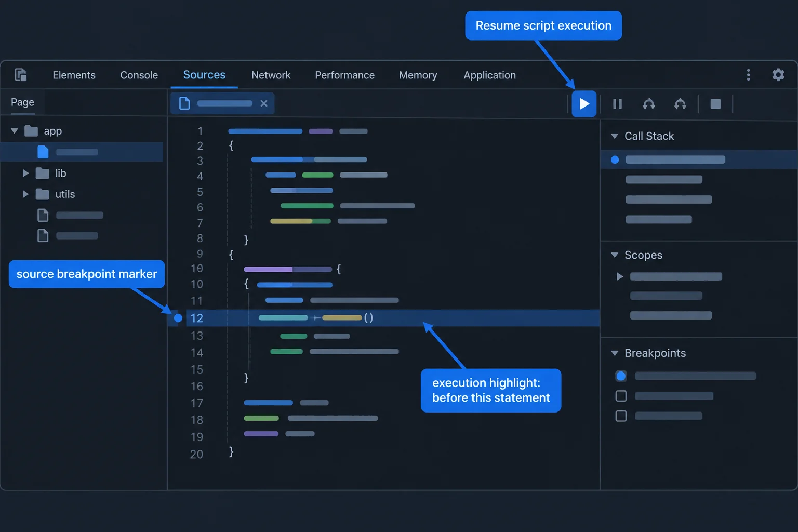Collapse the app folder tree arrow
The image size is (798, 532).
pos(15,131)
